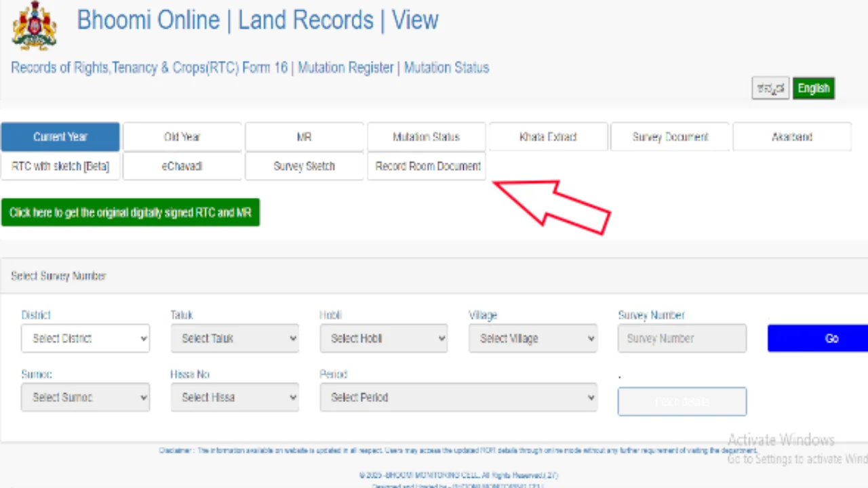Open the Survey Document tab
868x488 pixels.
(x=670, y=137)
